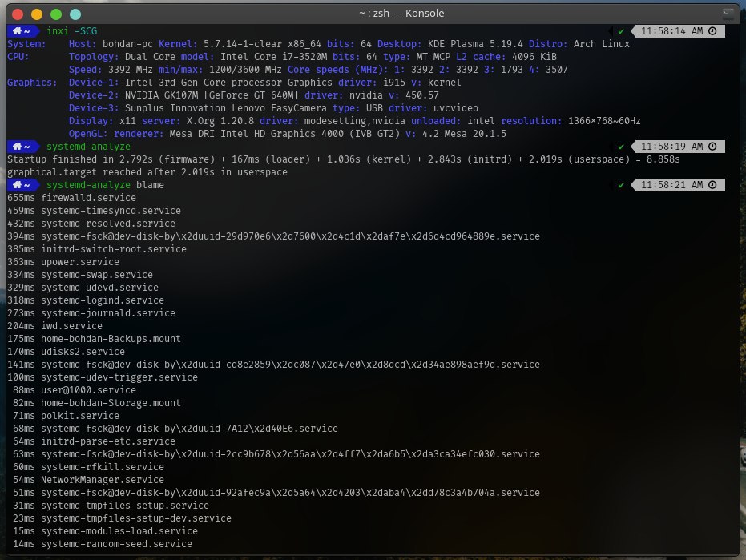Viewport: 746px width, 560px height.
Task: Click the hostname 'bohdan-pc'
Action: click(127, 44)
